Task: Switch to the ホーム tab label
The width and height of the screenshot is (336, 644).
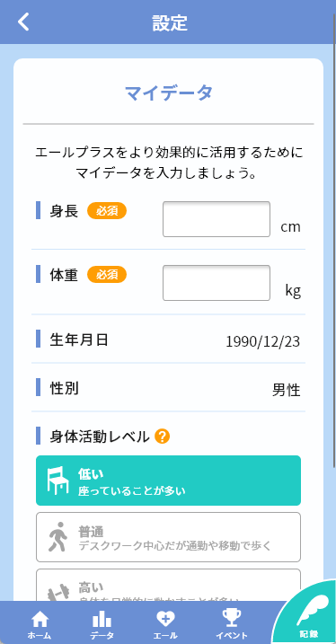Action: point(40,635)
